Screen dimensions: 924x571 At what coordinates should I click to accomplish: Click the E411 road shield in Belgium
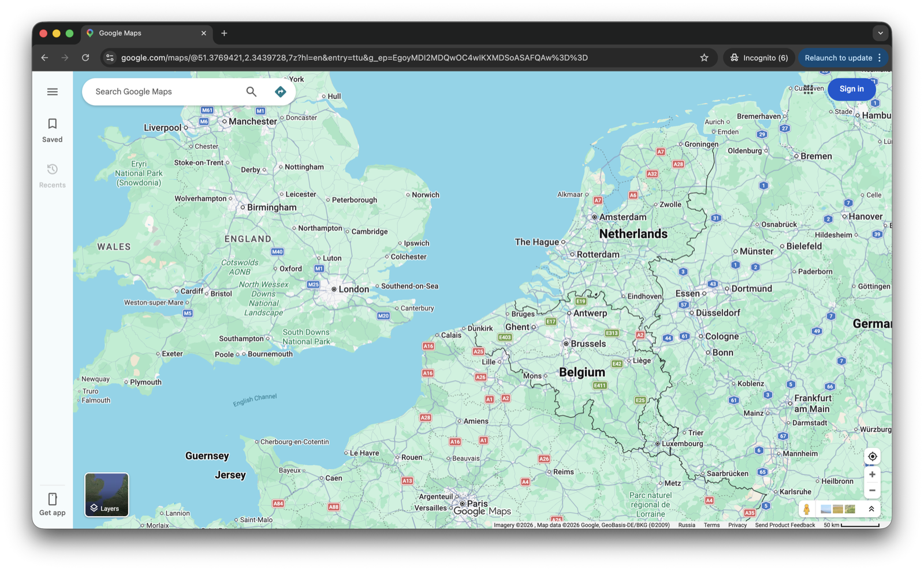click(x=600, y=385)
